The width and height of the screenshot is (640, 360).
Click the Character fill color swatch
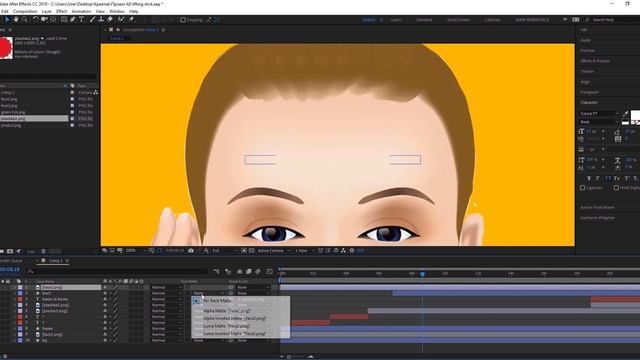click(x=636, y=115)
